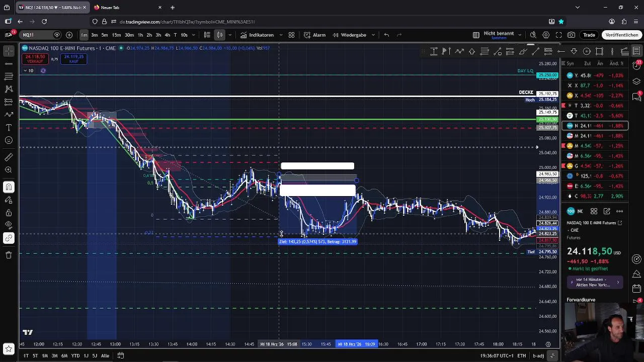Select the measure ruler tool in left sidebar
The image size is (644, 362).
coord(9,157)
